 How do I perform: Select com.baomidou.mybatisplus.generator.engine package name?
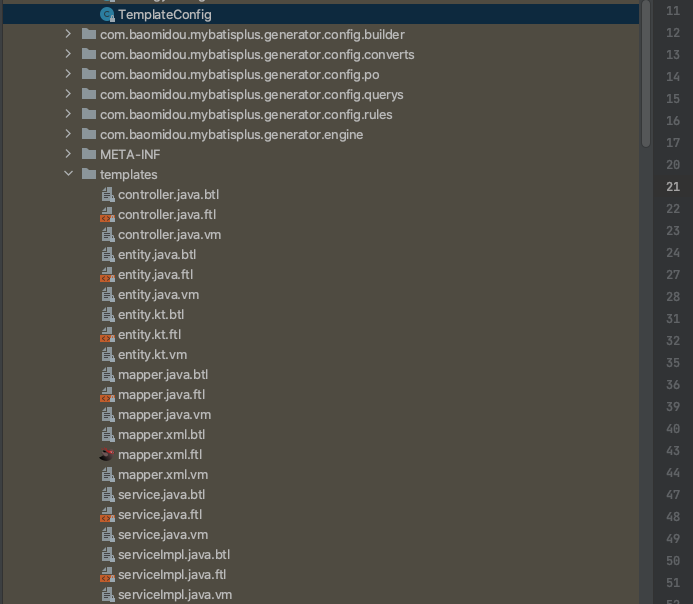(x=232, y=134)
